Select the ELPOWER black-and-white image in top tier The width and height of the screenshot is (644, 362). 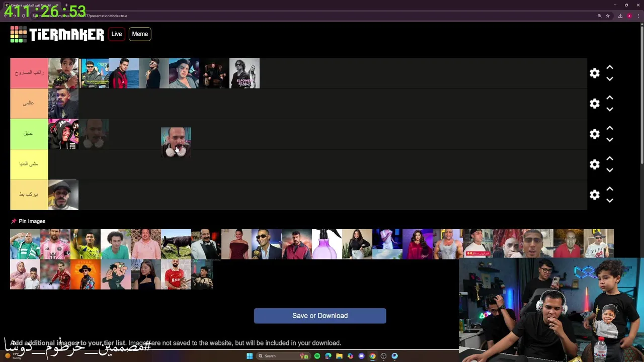pyautogui.click(x=245, y=73)
